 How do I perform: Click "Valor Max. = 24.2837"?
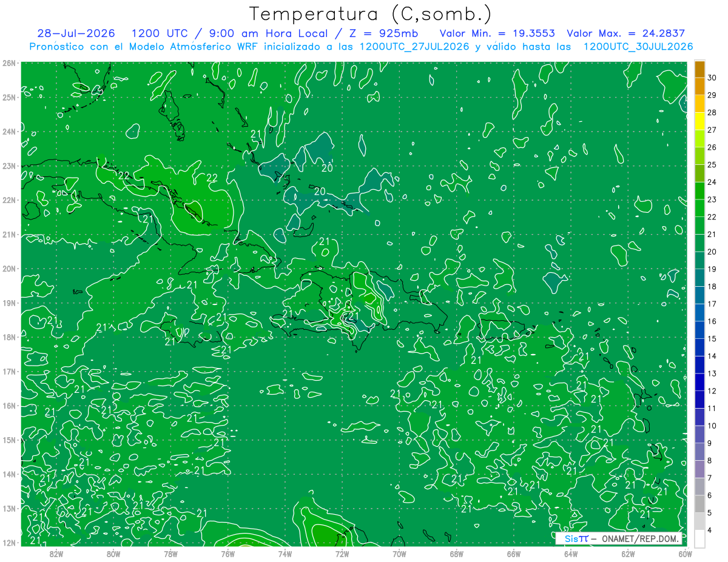tap(625, 33)
